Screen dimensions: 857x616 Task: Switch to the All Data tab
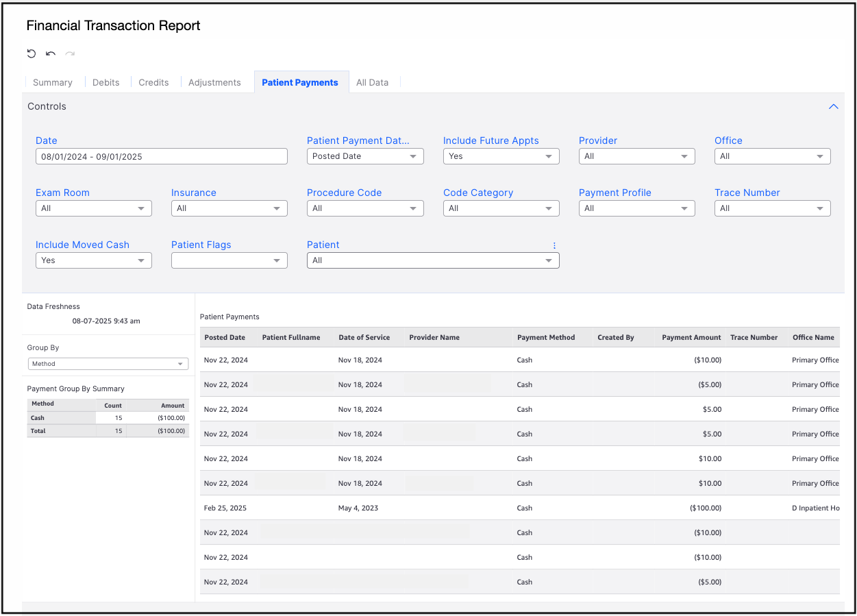pos(372,82)
